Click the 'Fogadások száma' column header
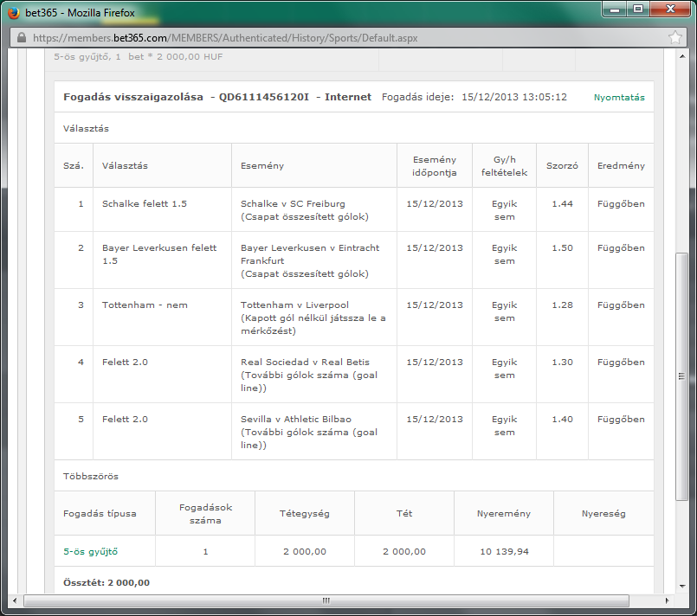The height and width of the screenshot is (616, 697). (x=205, y=514)
